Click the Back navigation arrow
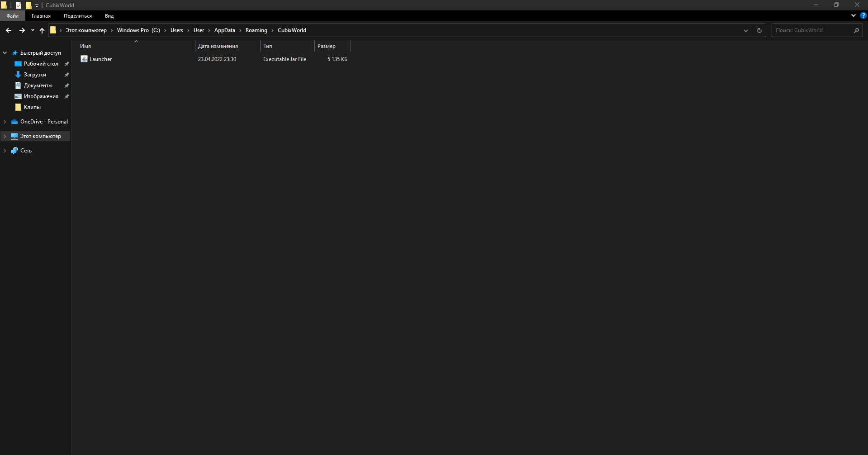 [x=9, y=30]
